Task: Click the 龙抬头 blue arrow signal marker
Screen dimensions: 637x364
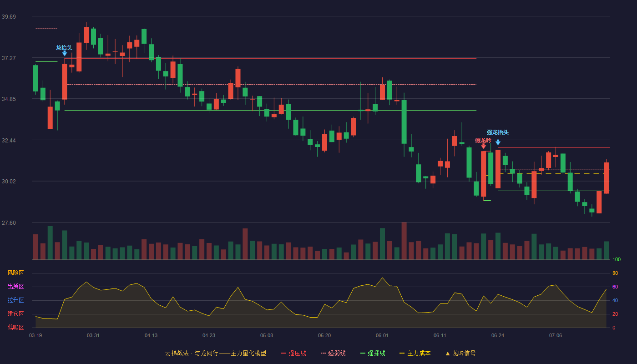Action: click(x=65, y=53)
